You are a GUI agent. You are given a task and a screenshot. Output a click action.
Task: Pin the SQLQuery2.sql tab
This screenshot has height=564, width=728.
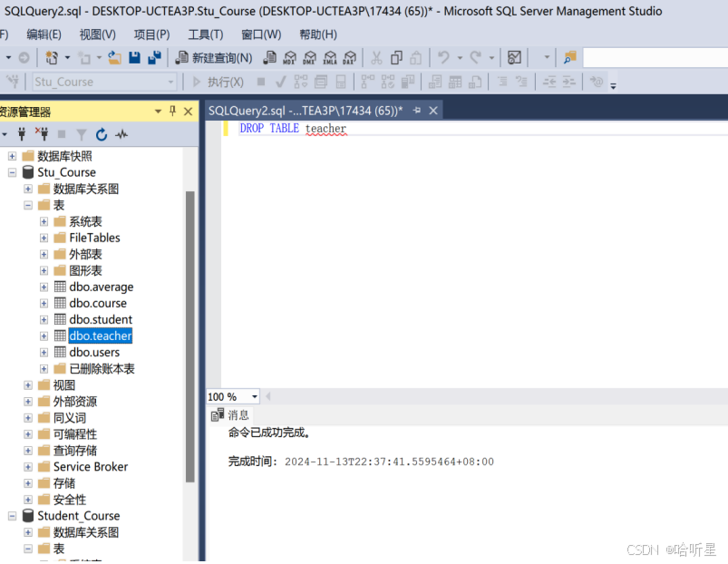[416, 111]
